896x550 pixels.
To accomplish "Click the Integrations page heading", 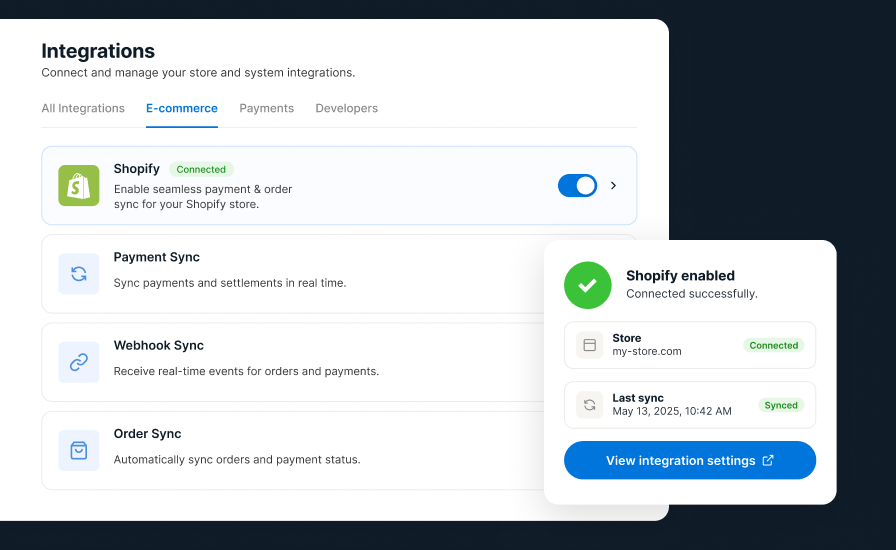I will pos(98,51).
